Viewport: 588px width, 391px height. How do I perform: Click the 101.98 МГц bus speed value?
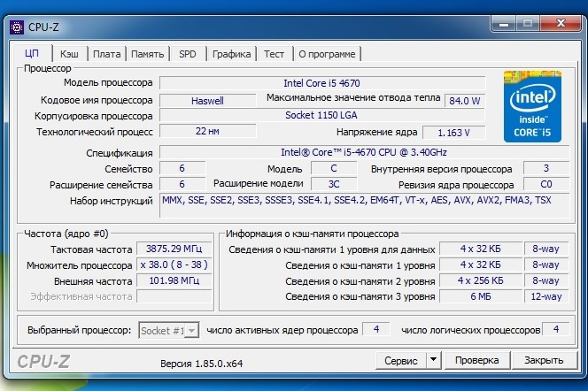pyautogui.click(x=174, y=280)
